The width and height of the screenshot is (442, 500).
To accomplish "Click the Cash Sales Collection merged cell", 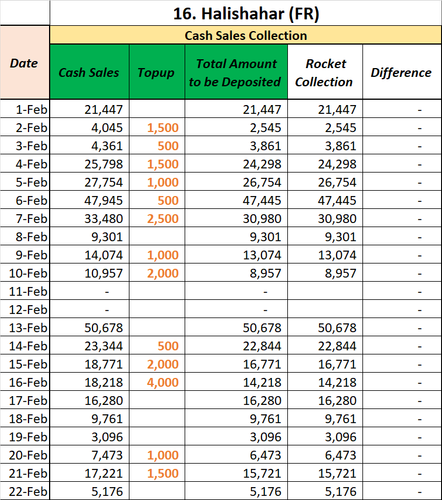I will [x=246, y=35].
